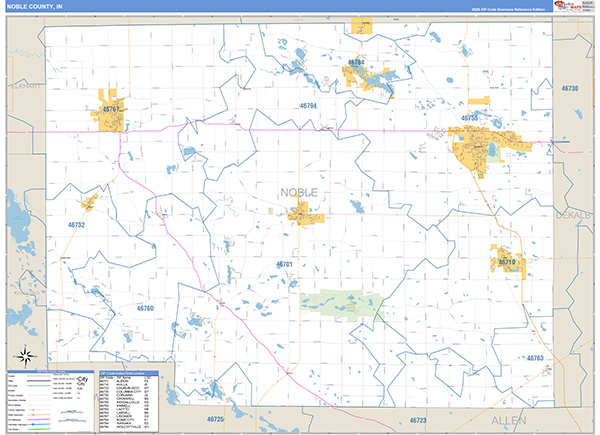Click the 46763 ZIP code label

535,357
